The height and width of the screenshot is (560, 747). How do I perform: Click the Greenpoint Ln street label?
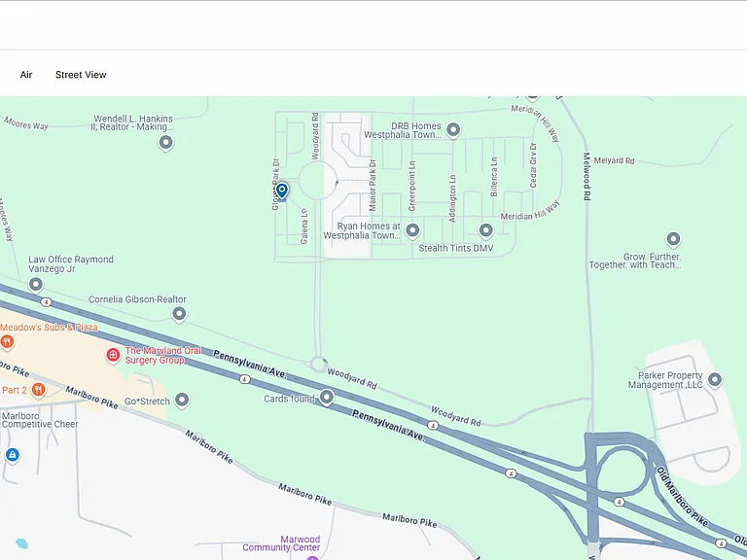click(x=412, y=186)
